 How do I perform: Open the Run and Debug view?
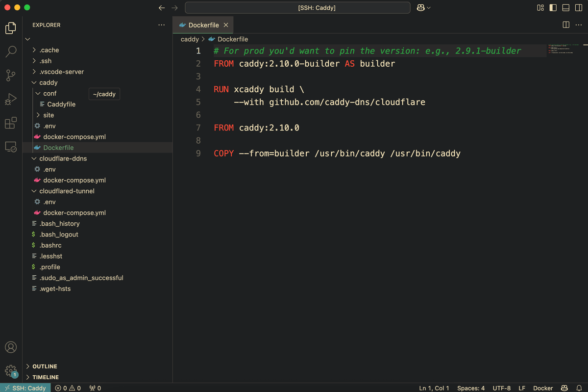pyautogui.click(x=10, y=98)
